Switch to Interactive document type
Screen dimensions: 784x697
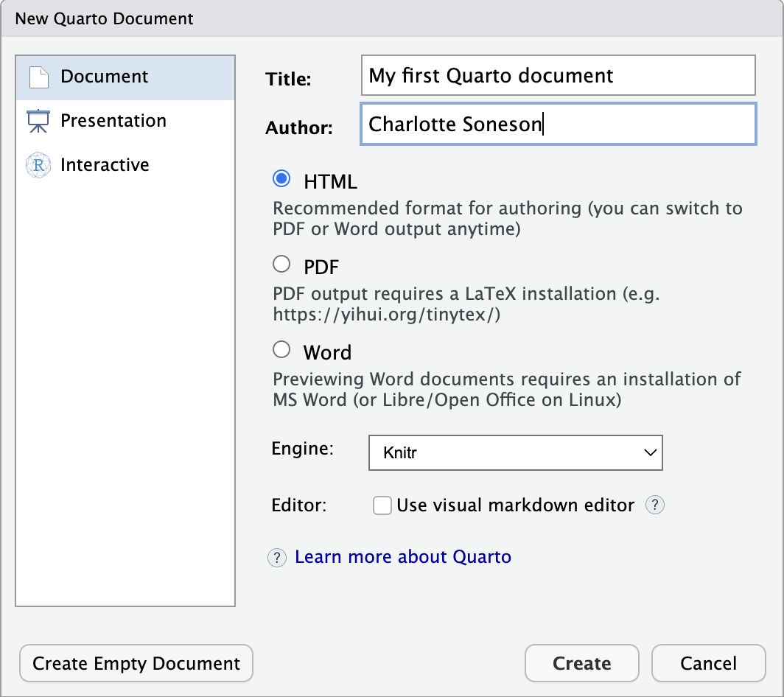[x=105, y=165]
